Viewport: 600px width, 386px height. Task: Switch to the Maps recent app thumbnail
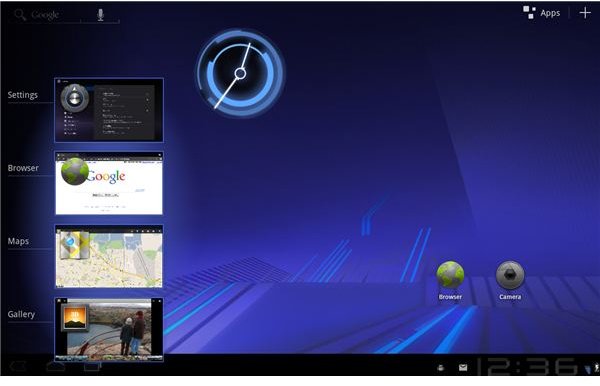pos(109,256)
